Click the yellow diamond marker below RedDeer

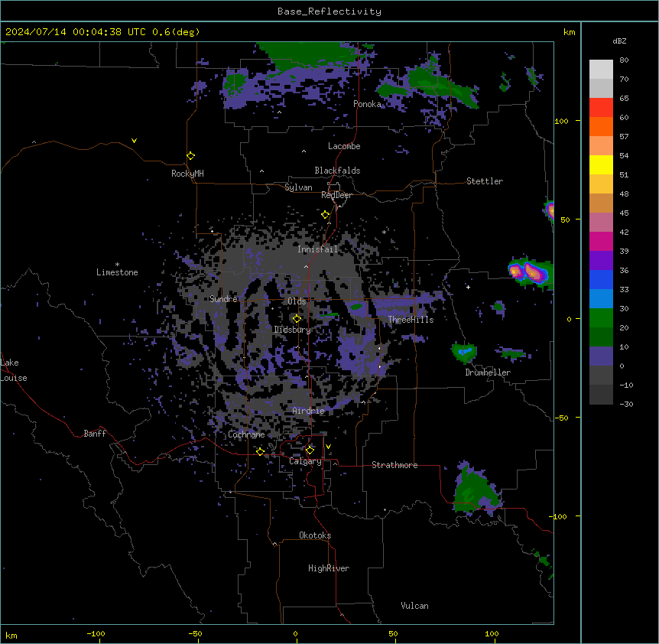326,215
